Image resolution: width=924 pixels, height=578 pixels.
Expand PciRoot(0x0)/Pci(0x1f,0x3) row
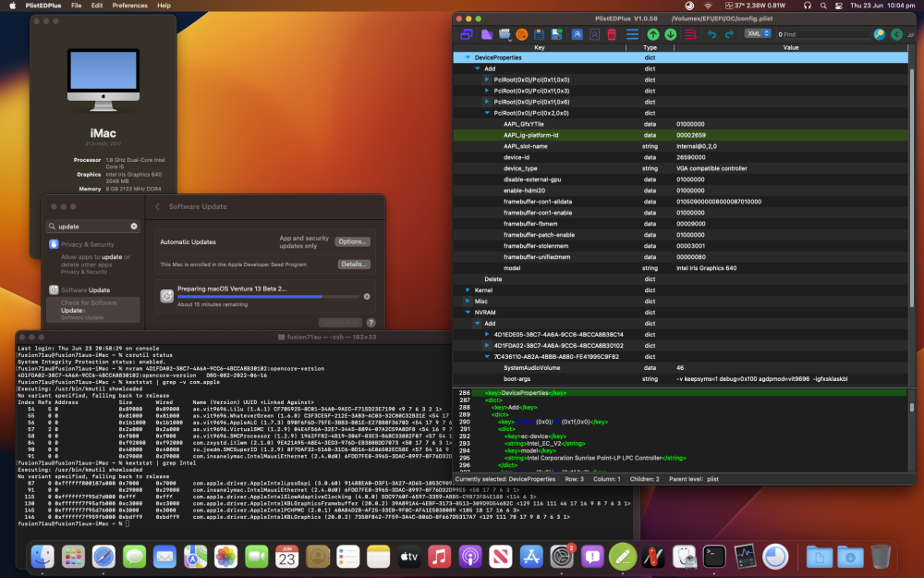click(487, 91)
